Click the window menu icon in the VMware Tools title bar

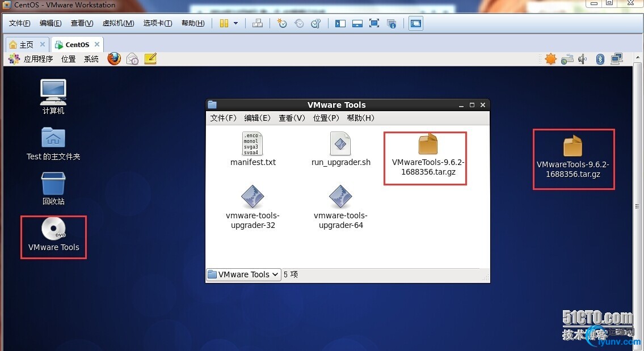pos(212,105)
